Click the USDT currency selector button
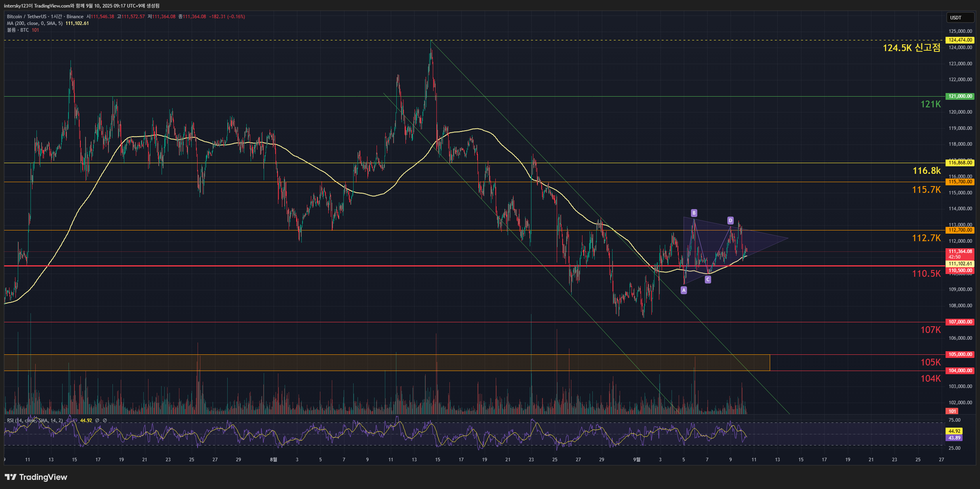This screenshot has width=980, height=489. pos(959,17)
